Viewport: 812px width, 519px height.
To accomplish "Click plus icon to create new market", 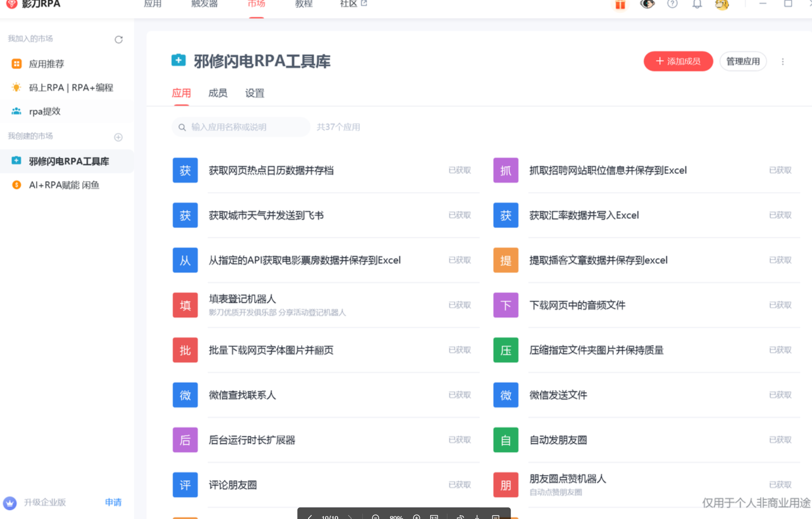I will (x=118, y=137).
